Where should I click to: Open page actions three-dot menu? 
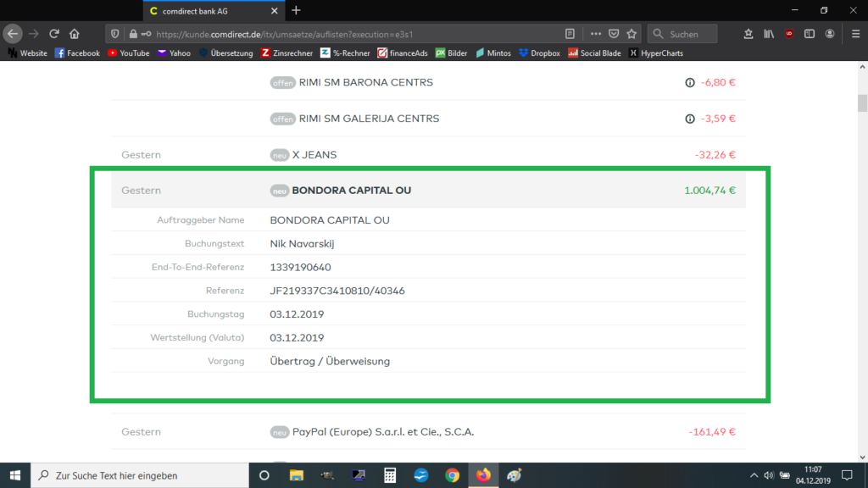[x=596, y=34]
